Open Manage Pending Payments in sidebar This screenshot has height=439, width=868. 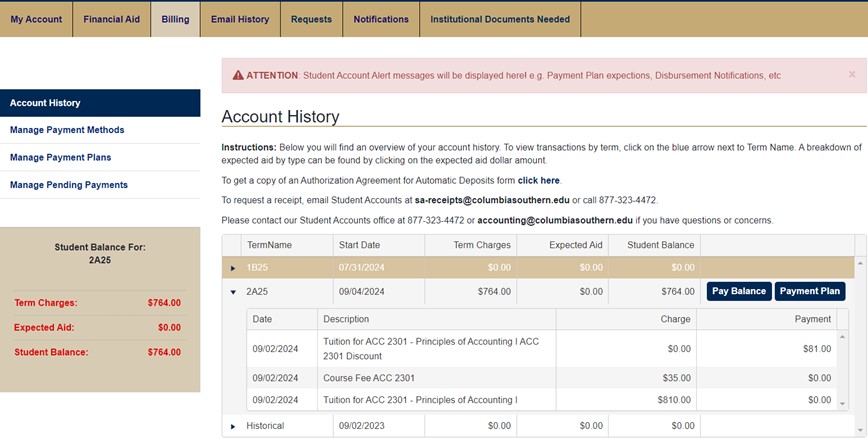click(x=69, y=185)
